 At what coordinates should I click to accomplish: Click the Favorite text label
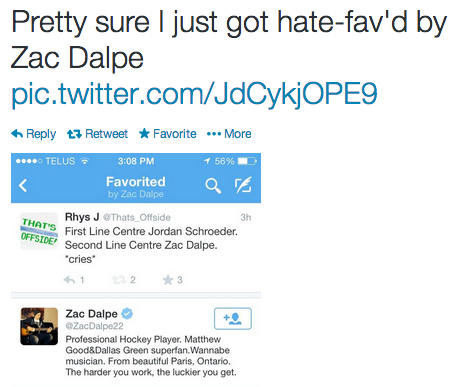pyautogui.click(x=175, y=134)
